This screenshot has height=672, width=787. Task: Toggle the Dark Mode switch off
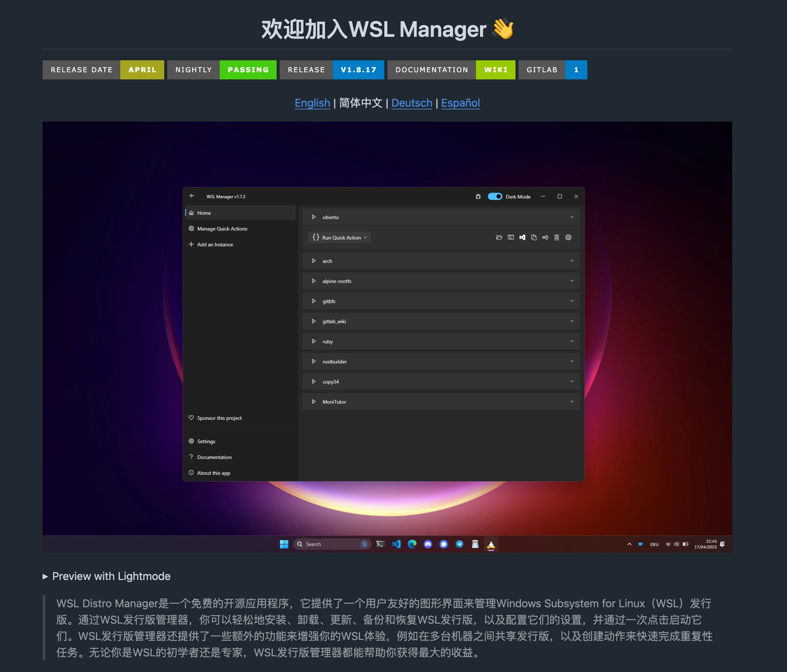(x=495, y=196)
